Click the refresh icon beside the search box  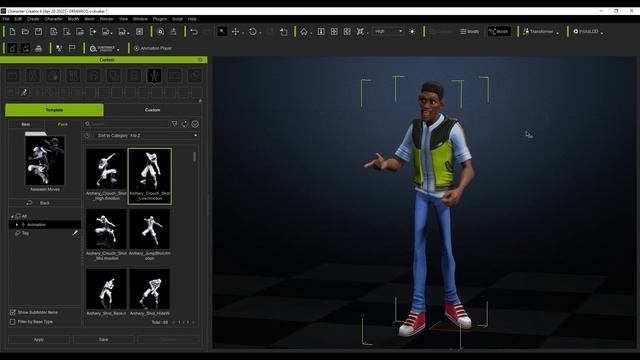[x=185, y=124]
